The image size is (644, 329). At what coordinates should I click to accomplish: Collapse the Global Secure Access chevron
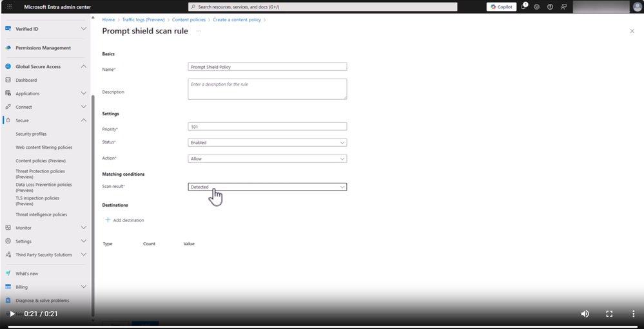83,66
